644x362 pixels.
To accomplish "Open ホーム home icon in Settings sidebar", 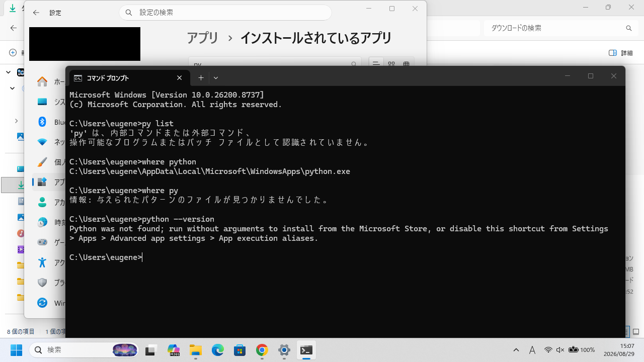I will [43, 82].
